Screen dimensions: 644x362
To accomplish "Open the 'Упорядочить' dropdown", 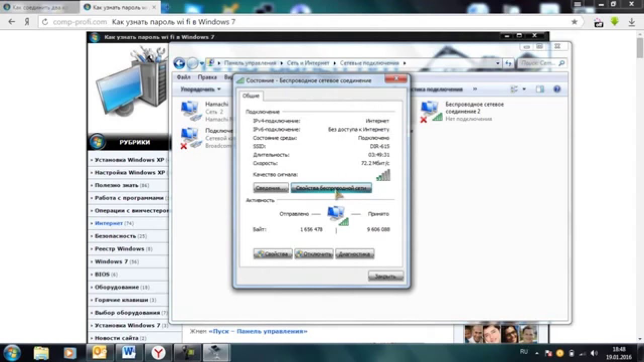I will (201, 89).
